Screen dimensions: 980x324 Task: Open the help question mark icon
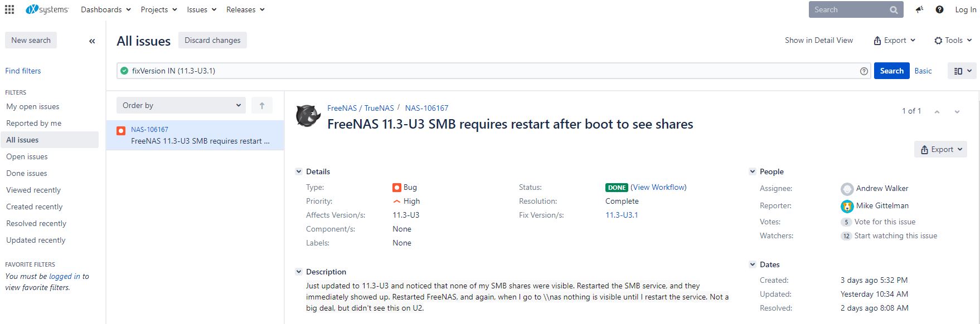[939, 9]
